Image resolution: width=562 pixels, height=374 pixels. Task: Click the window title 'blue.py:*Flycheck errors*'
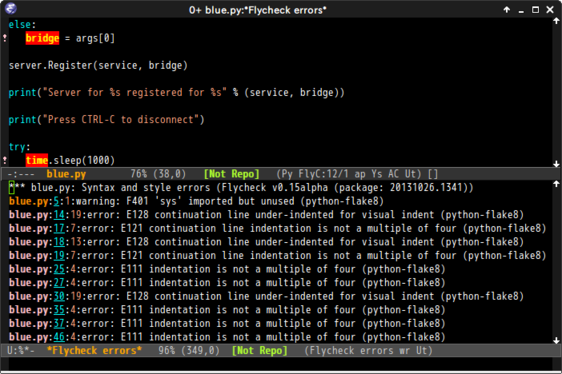coord(266,10)
